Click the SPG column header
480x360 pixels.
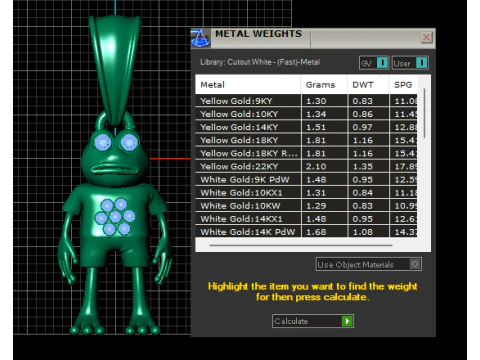pos(403,85)
